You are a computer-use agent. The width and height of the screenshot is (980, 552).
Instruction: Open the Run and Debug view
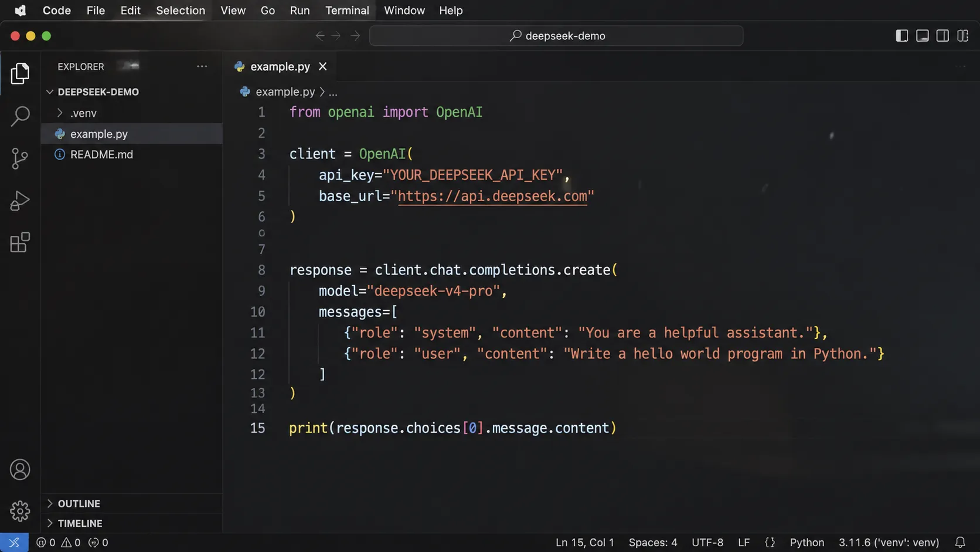20,201
